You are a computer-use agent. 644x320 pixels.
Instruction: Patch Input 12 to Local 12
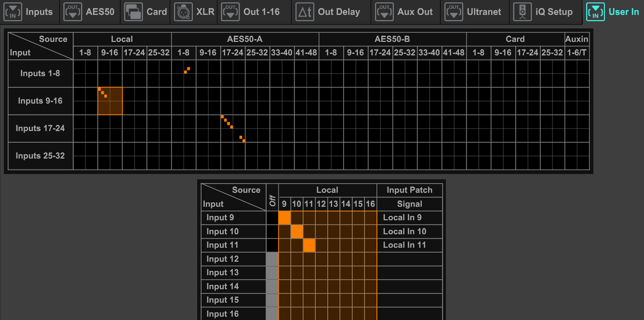click(321, 259)
